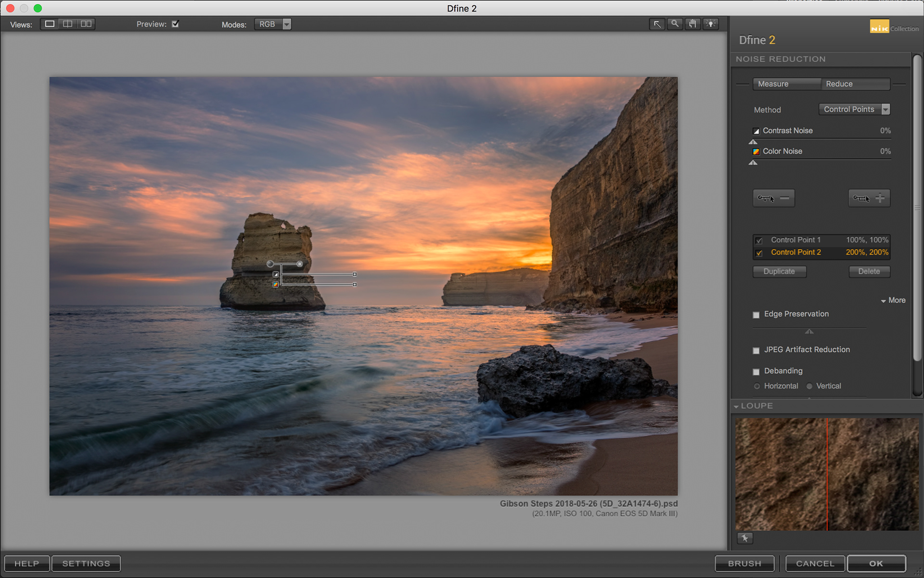Click the background color lightbulb icon
The image size is (924, 578).
point(711,24)
